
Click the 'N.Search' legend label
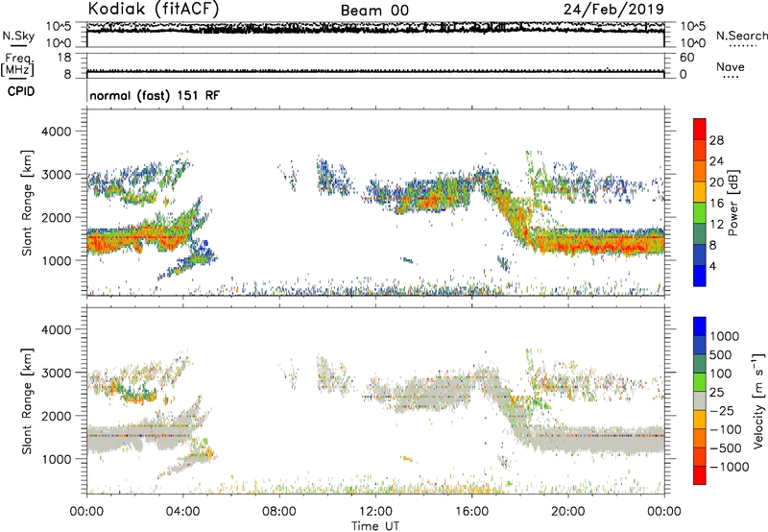coord(741,36)
